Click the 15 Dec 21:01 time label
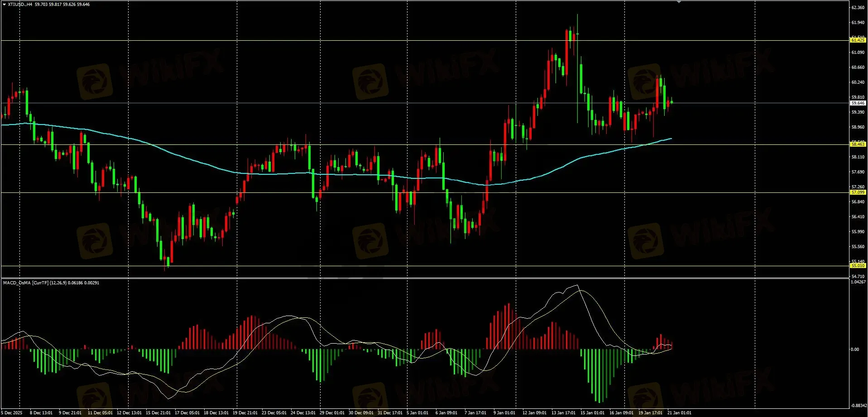868x417 pixels. click(x=158, y=413)
